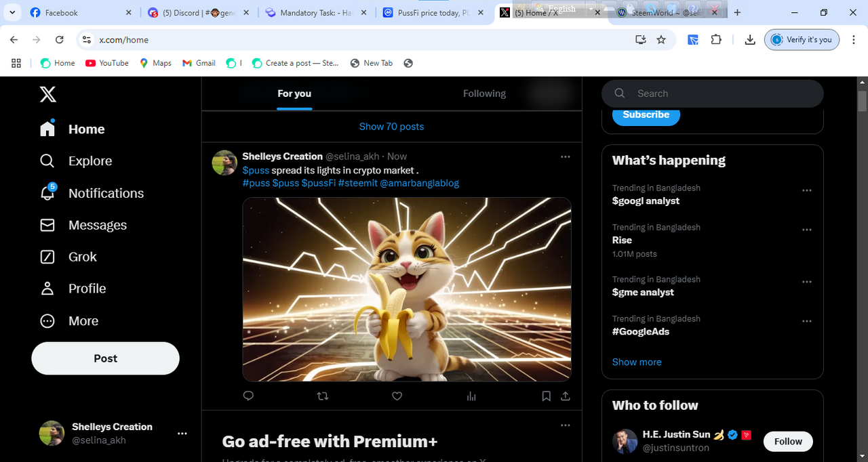The width and height of the screenshot is (868, 462).
Task: Click the @amarbanglablog mention
Action: click(419, 183)
